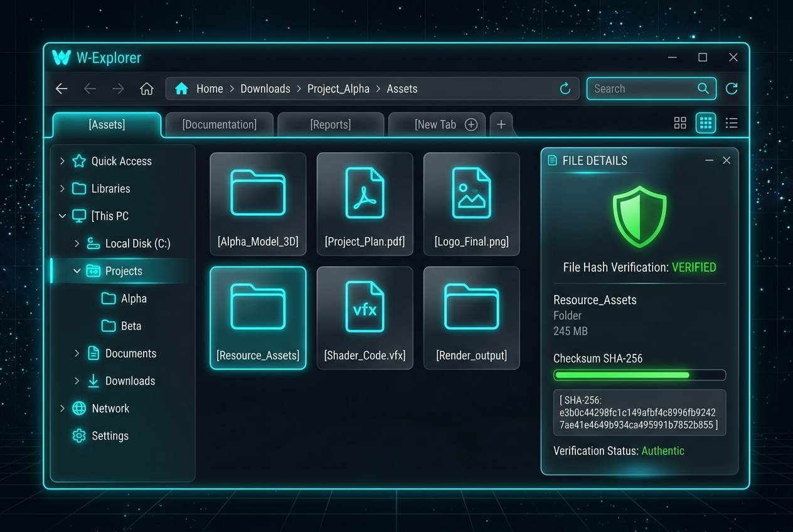Click the Home icon beside the address bar
793x532 pixels.
pos(147,88)
